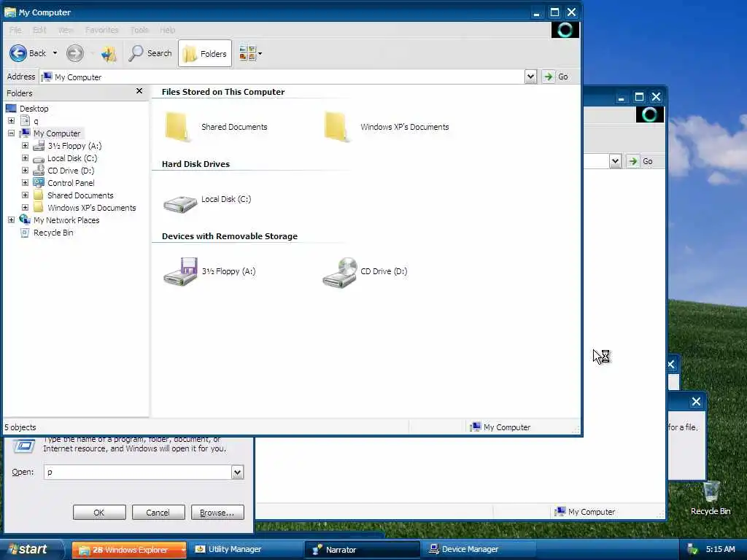Click Go button in background Explorer window
The height and width of the screenshot is (560, 747).
coord(640,161)
